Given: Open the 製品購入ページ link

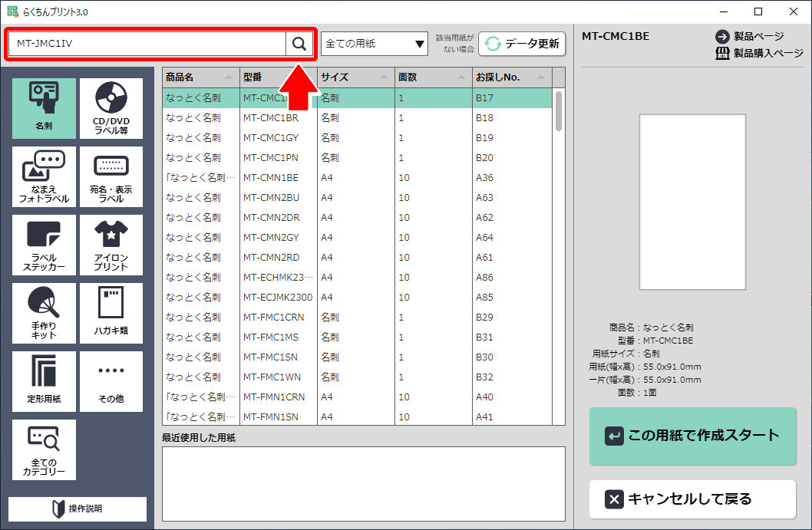Looking at the screenshot, I should pos(759,53).
